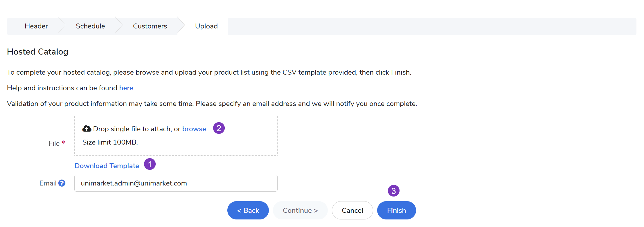Click the Hosted Catalog heading
This screenshot has height=227, width=644.
coord(37,52)
